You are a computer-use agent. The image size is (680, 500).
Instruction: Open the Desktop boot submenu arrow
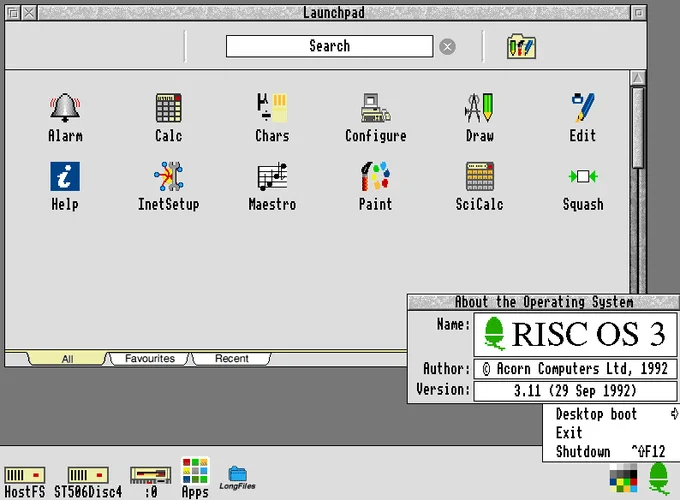[674, 414]
